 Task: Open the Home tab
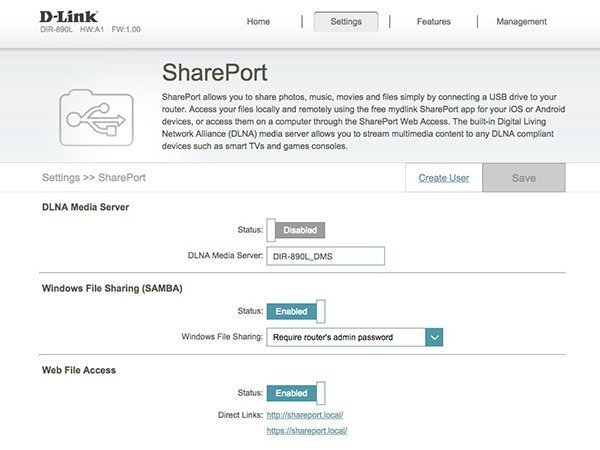click(x=258, y=22)
